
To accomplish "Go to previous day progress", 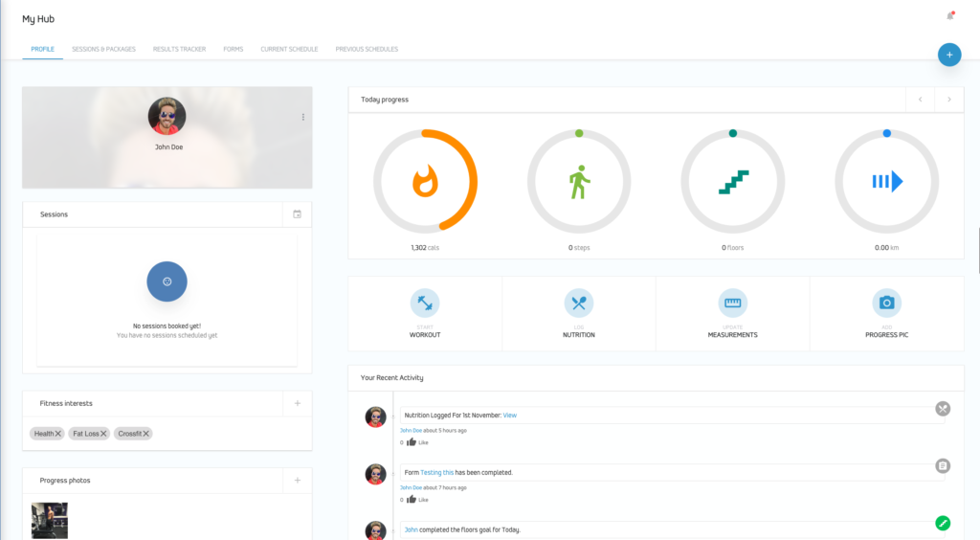I will click(920, 100).
